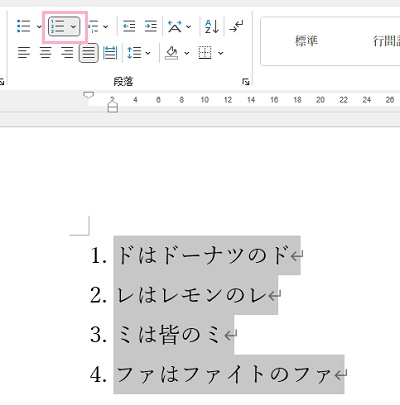The width and height of the screenshot is (400, 405).
Task: Click the line ミは皆のミ
Action: pyautogui.click(x=169, y=334)
